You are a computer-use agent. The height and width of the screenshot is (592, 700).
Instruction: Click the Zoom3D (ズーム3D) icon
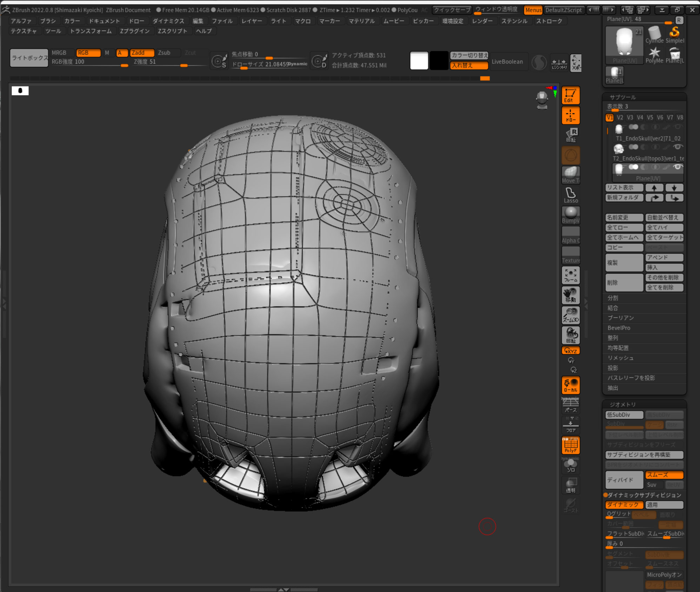pyautogui.click(x=571, y=315)
